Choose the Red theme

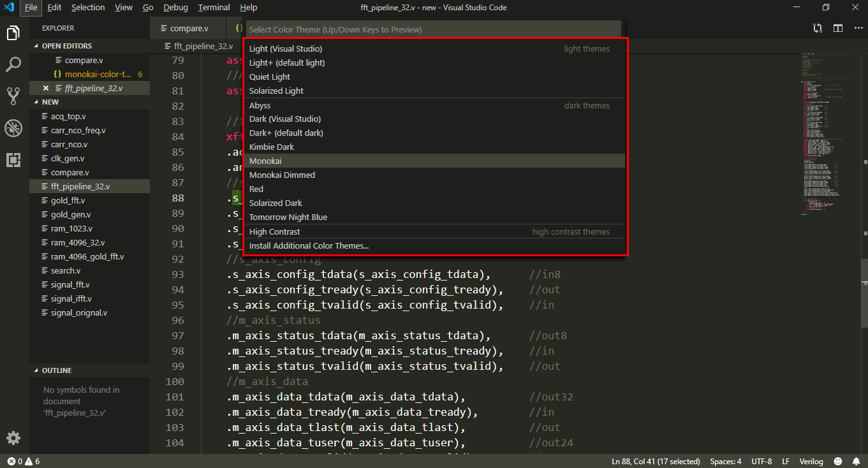pyautogui.click(x=434, y=189)
